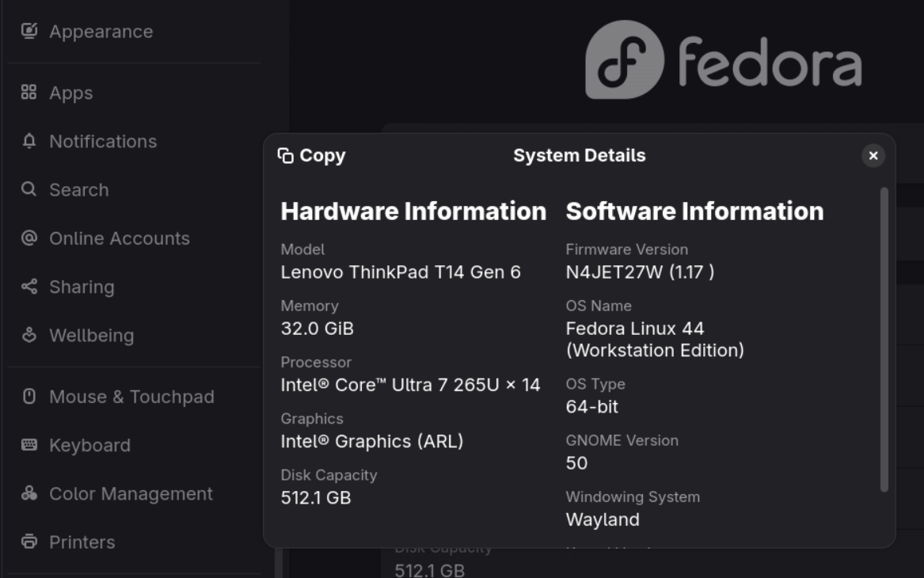Copy system details with Copy button
Image resolution: width=924 pixels, height=578 pixels.
[312, 155]
